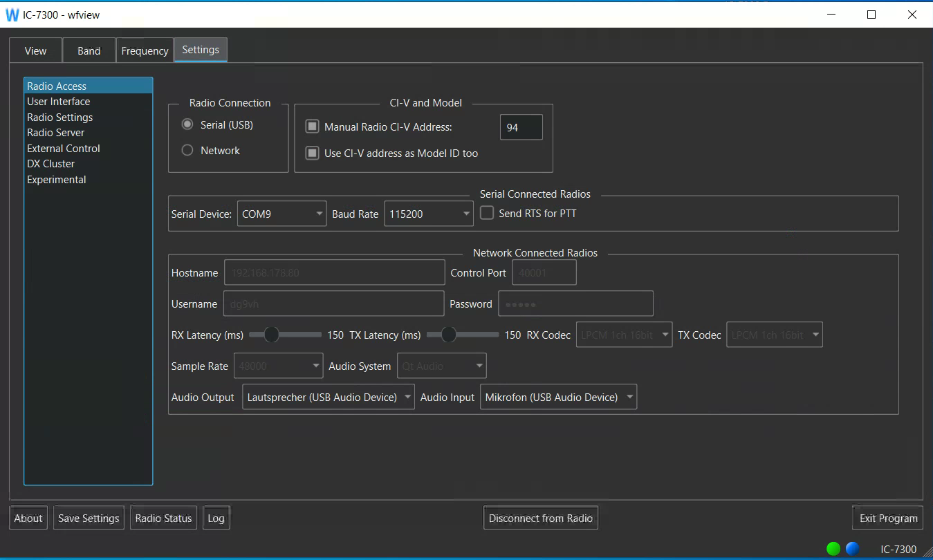Switch to the Band tab

tap(89, 50)
